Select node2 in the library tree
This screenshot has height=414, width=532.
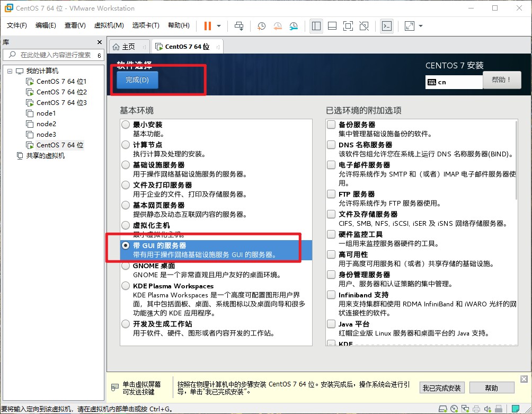tap(41, 124)
